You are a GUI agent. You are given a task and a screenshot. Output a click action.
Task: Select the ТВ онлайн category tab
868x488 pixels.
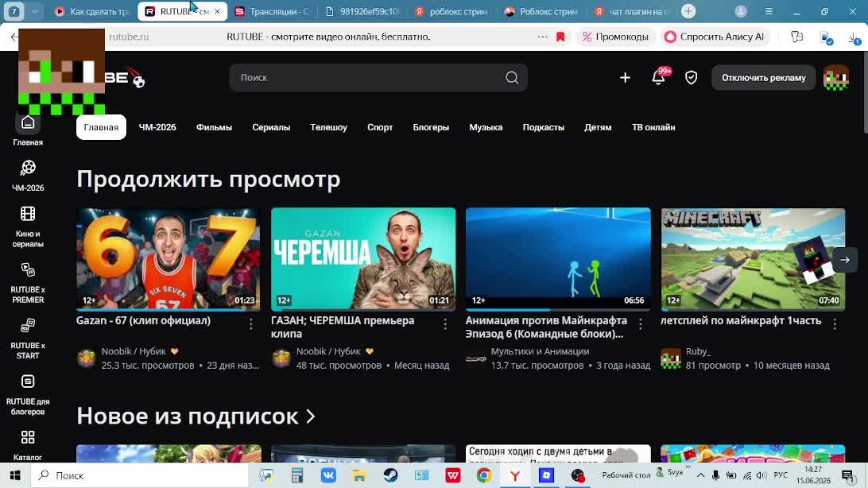[x=653, y=127]
